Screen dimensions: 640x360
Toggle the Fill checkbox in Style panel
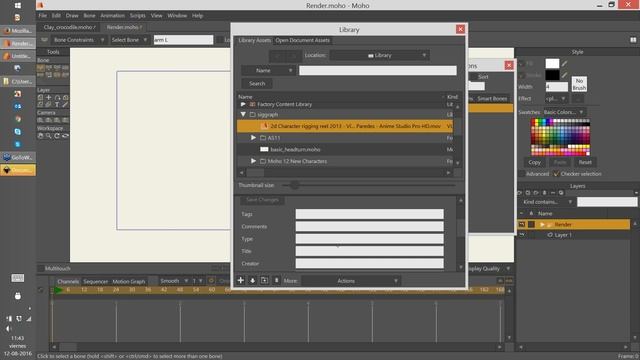tap(521, 64)
